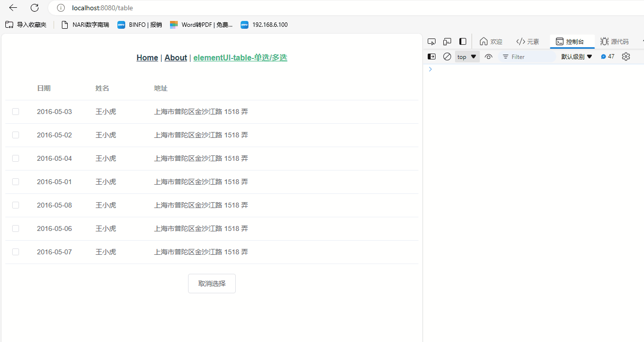
Task: Click the address bar URL localhost:8080/table
Action: click(x=102, y=8)
